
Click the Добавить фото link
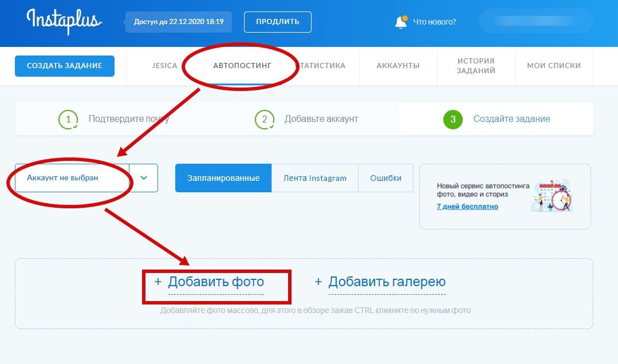(x=216, y=282)
